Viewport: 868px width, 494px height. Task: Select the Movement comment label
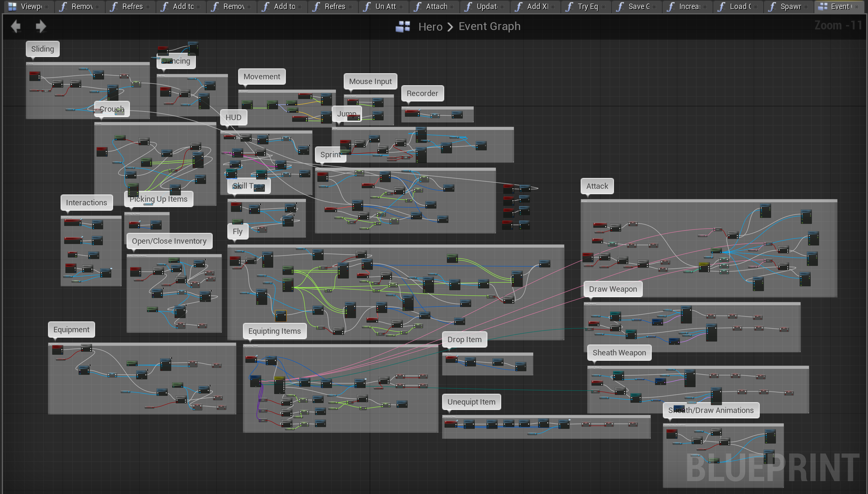[262, 77]
